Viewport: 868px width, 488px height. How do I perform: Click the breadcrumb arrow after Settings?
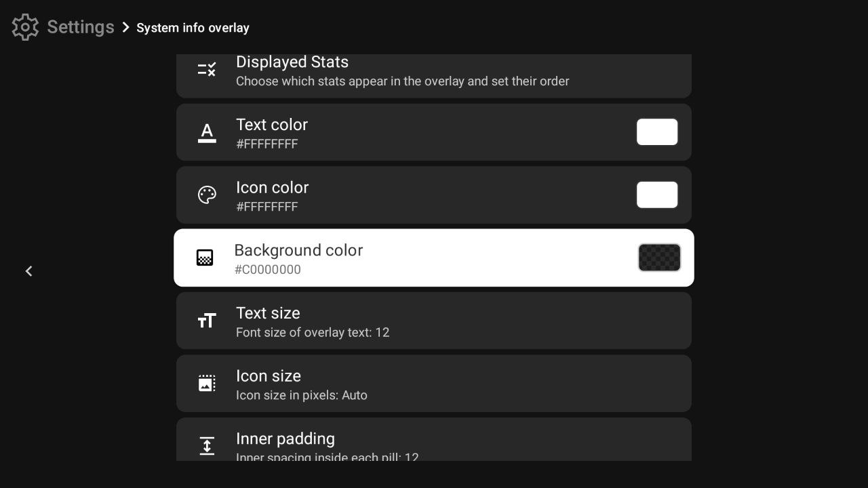coord(125,27)
